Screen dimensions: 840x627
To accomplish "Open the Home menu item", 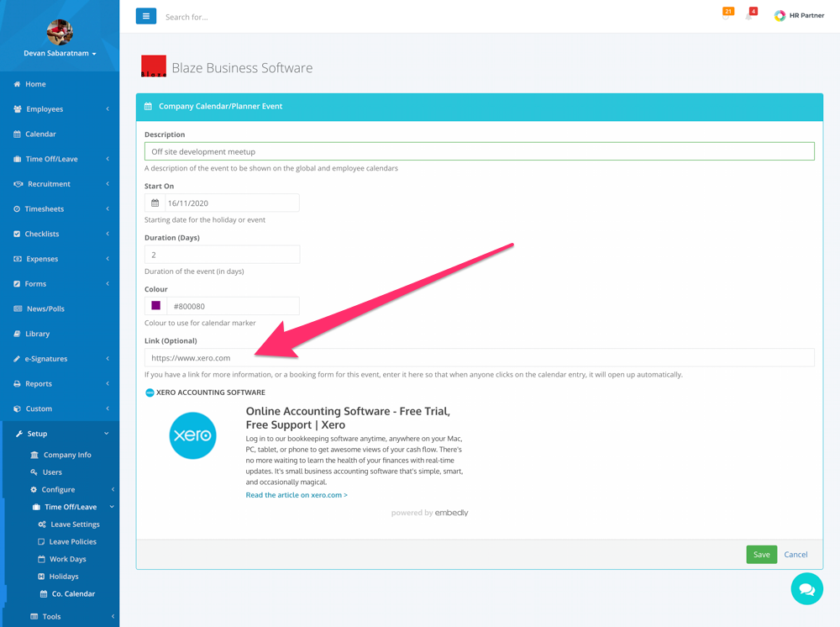I will pos(35,84).
